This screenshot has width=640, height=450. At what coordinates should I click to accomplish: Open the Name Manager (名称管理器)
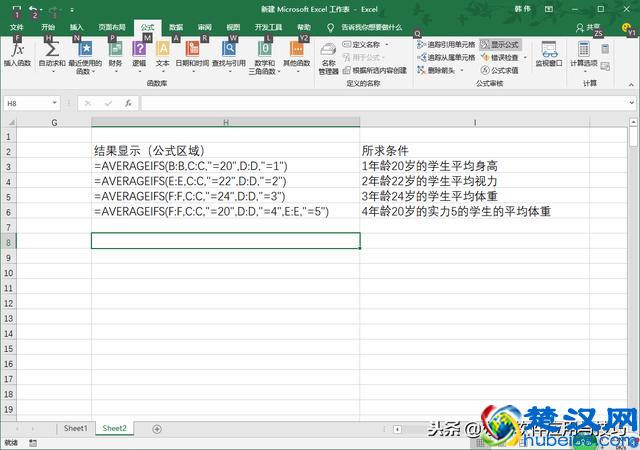[x=329, y=59]
